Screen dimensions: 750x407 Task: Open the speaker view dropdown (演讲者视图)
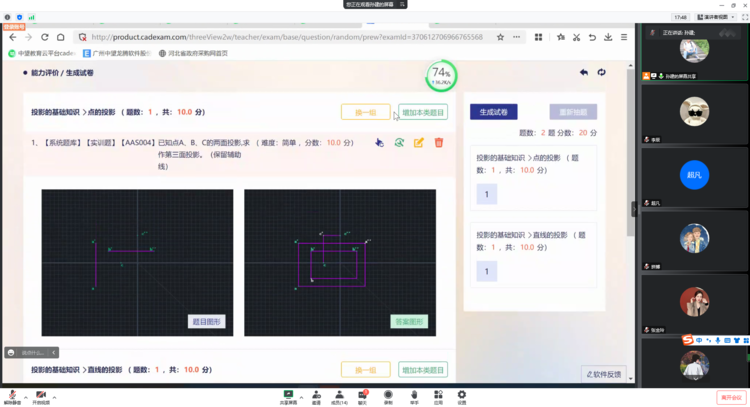click(x=717, y=17)
